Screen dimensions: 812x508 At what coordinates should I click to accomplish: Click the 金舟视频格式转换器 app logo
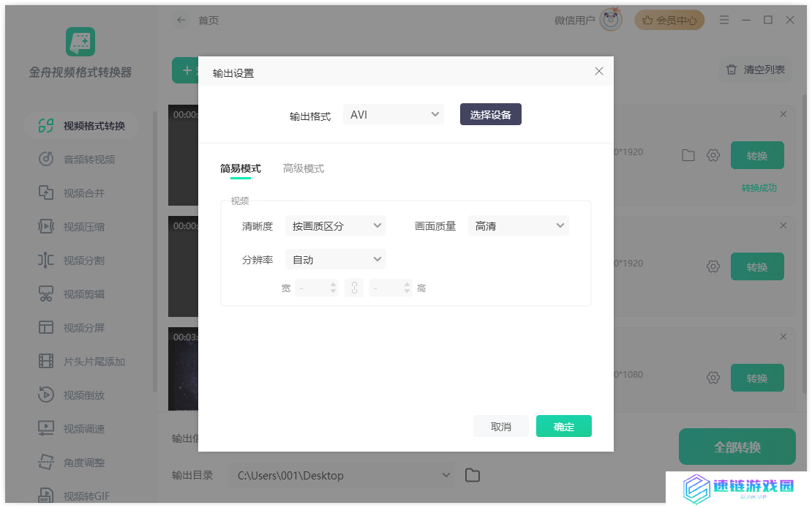80,42
